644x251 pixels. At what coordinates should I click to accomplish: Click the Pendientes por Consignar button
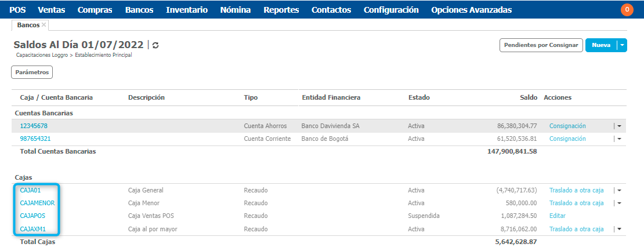[541, 45]
